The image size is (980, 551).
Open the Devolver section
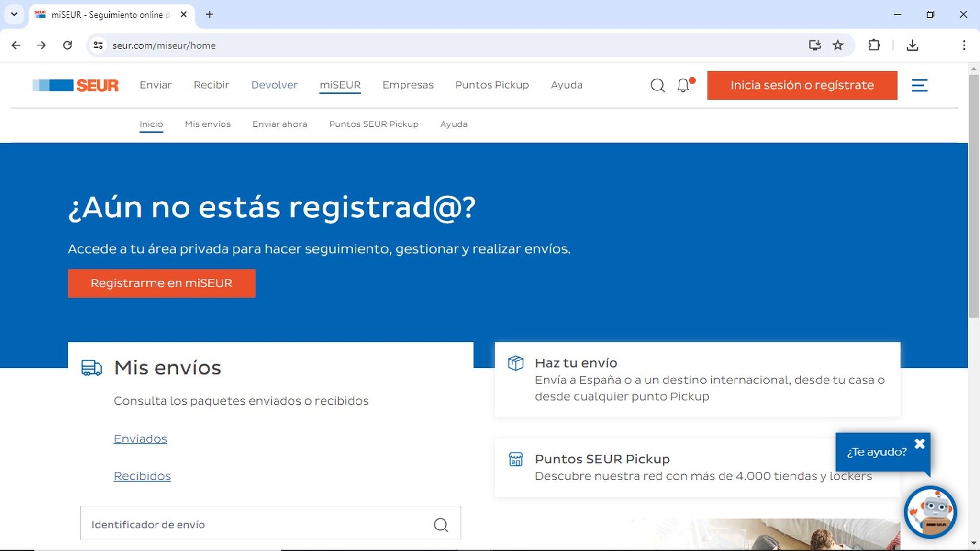tap(274, 85)
